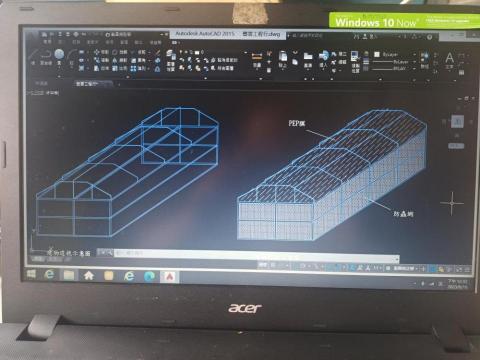Open the second ribbon tab
Viewport: 480px width, 360px height.
click(61, 42)
